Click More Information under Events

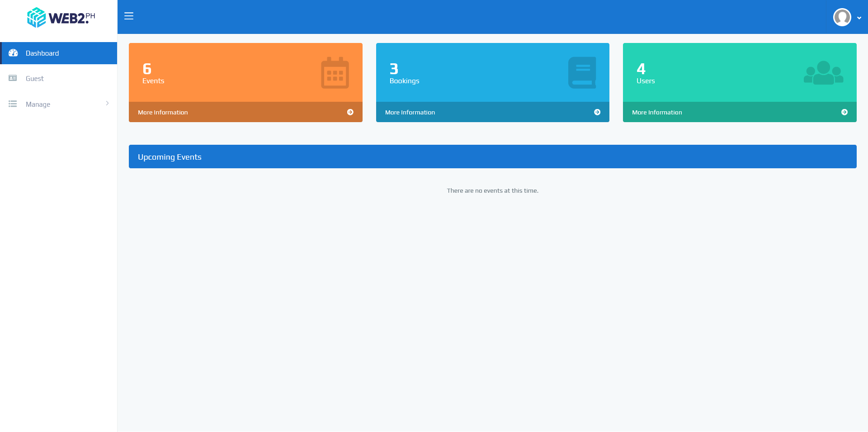(163, 112)
